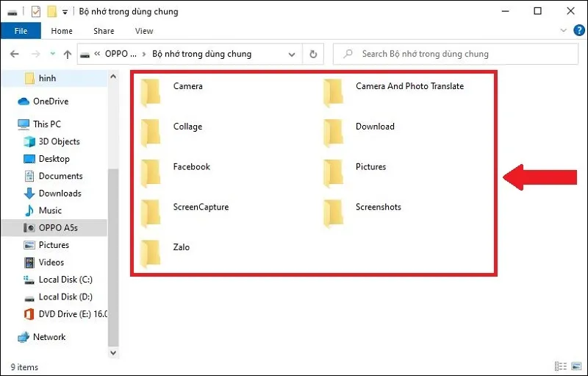Refresh the current folder view
Image resolution: width=588 pixels, height=376 pixels.
(x=313, y=54)
